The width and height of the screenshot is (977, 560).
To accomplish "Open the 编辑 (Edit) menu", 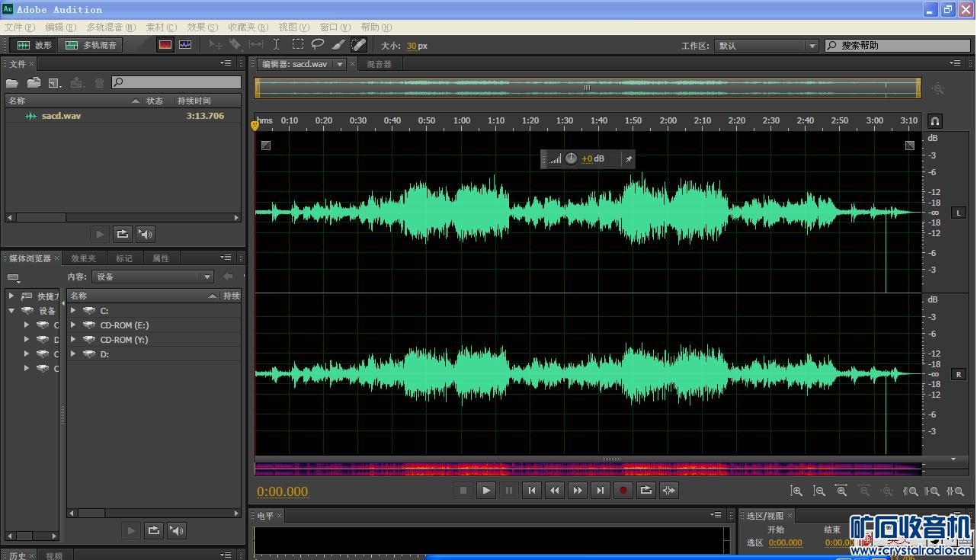I will click(59, 27).
